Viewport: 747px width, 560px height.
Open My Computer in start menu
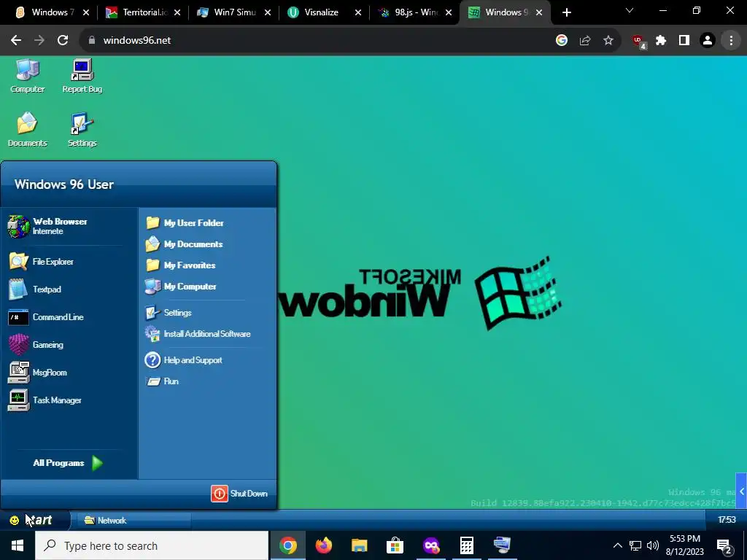tap(181, 286)
